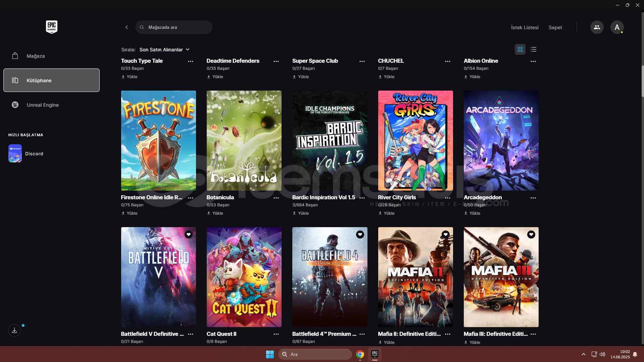Show hidden system tray icons
644x362 pixels.
[584, 354]
